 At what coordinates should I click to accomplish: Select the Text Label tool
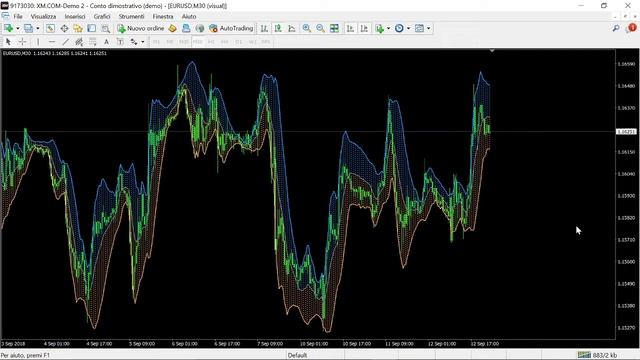(x=120, y=42)
